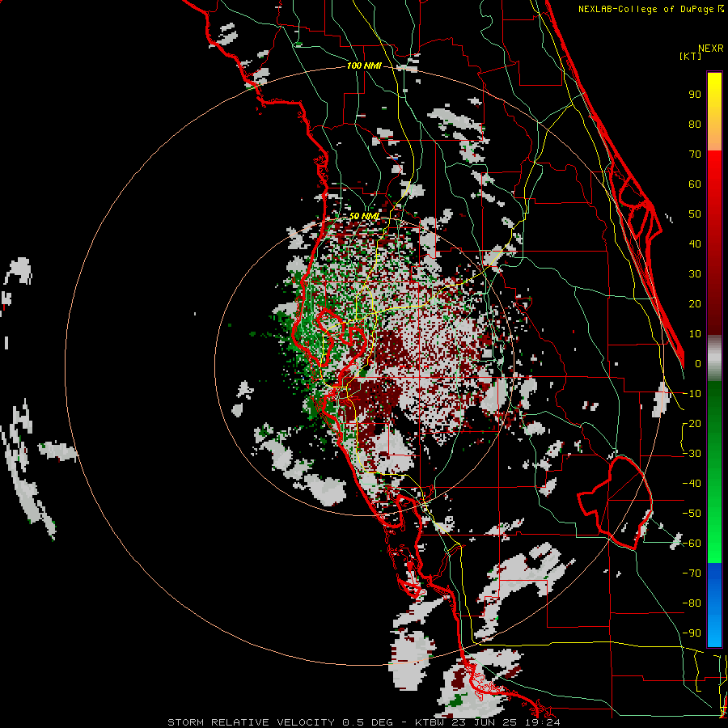Click the -50 value on the velocity scale

click(x=692, y=514)
